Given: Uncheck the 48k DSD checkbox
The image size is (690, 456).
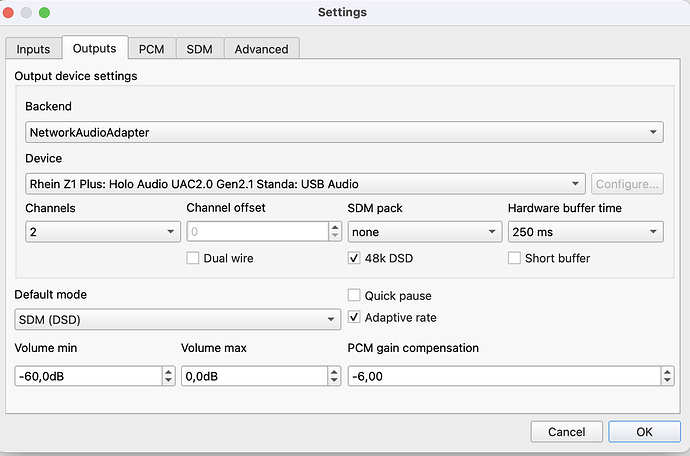Looking at the screenshot, I should point(355,258).
